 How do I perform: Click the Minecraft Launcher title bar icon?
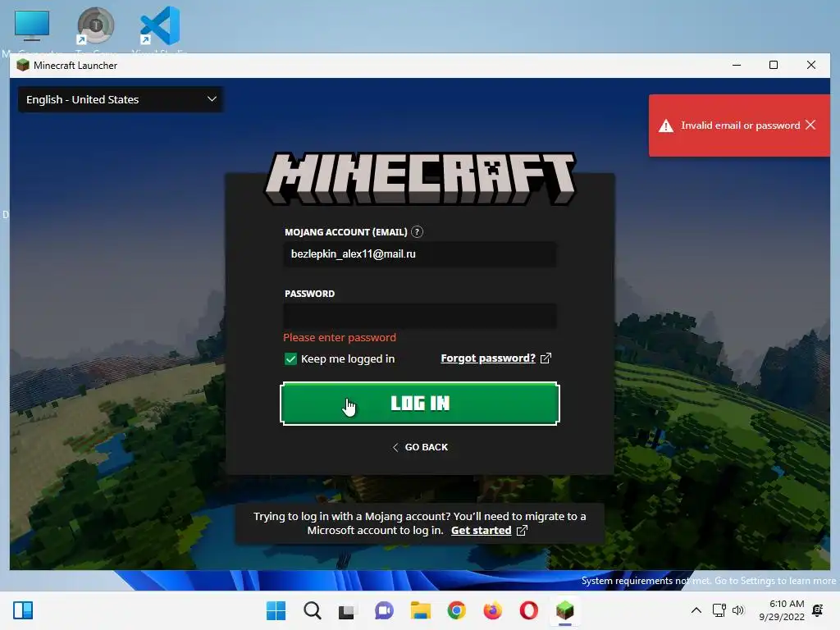(22, 66)
